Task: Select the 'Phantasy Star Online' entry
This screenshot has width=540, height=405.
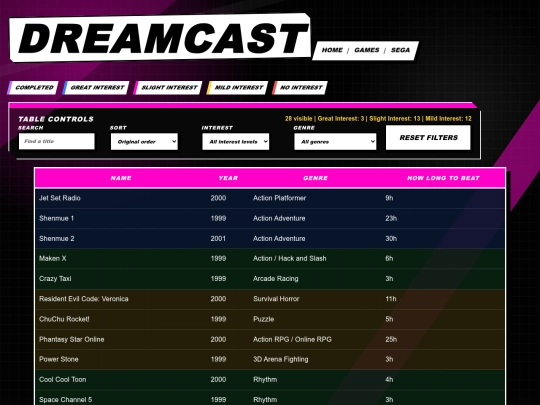Action: click(x=72, y=339)
